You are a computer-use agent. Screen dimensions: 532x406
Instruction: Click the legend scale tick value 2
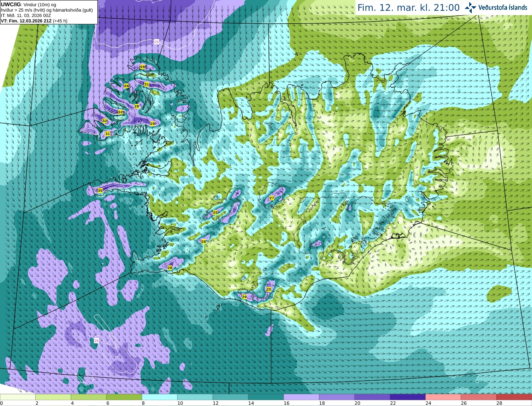point(37,403)
